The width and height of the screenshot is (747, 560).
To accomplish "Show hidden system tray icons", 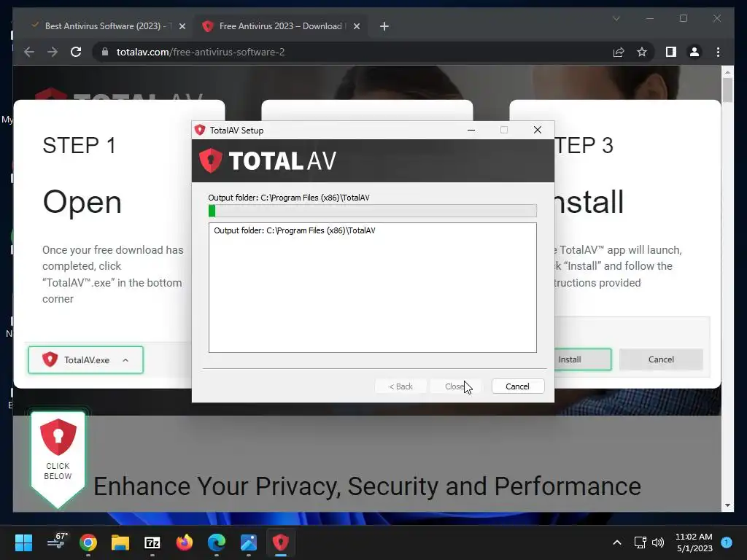I will [617, 542].
